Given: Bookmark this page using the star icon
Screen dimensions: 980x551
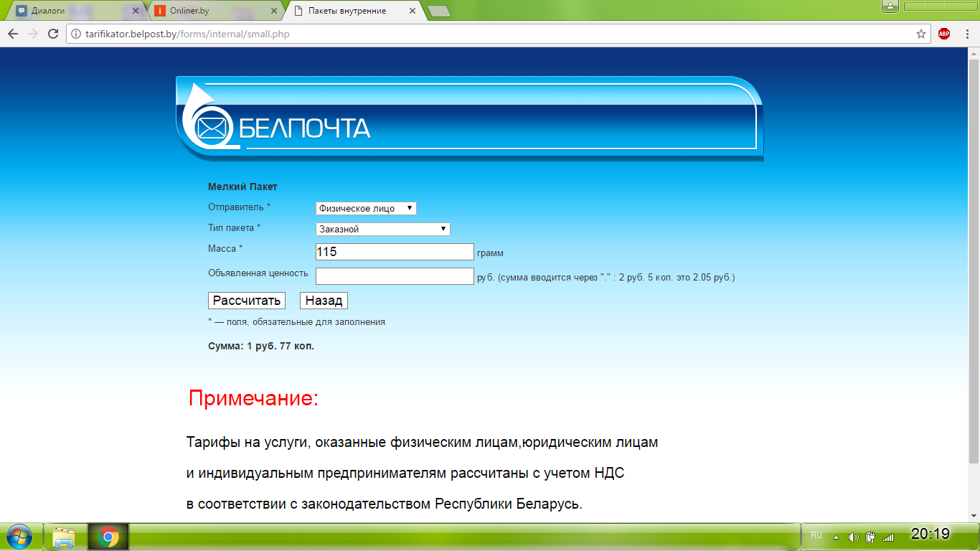Looking at the screenshot, I should tap(921, 34).
